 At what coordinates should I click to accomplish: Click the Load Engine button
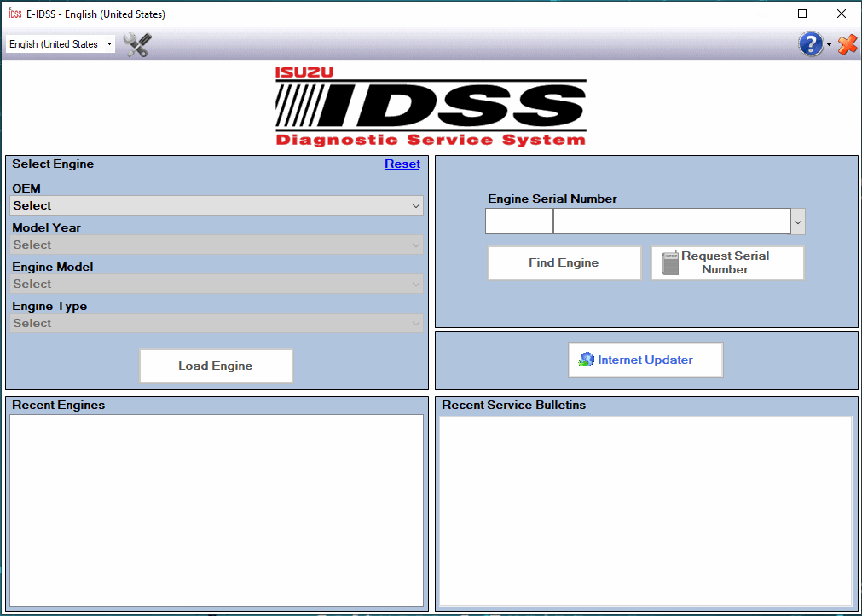tap(216, 366)
